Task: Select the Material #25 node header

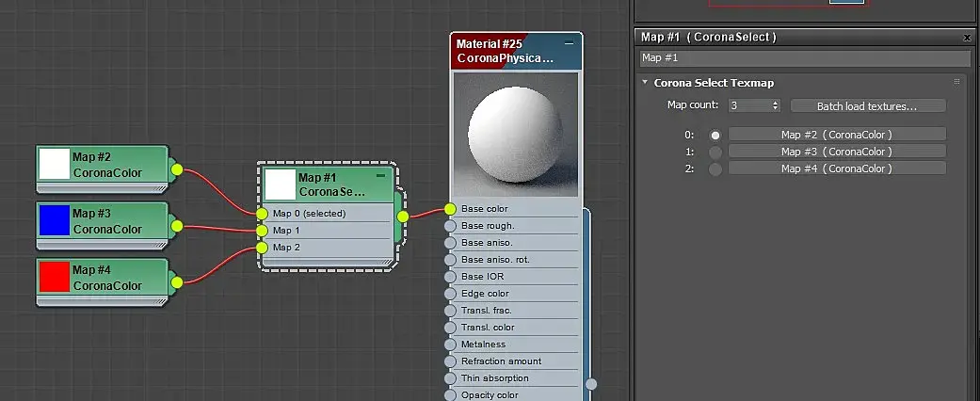Action: click(x=516, y=51)
